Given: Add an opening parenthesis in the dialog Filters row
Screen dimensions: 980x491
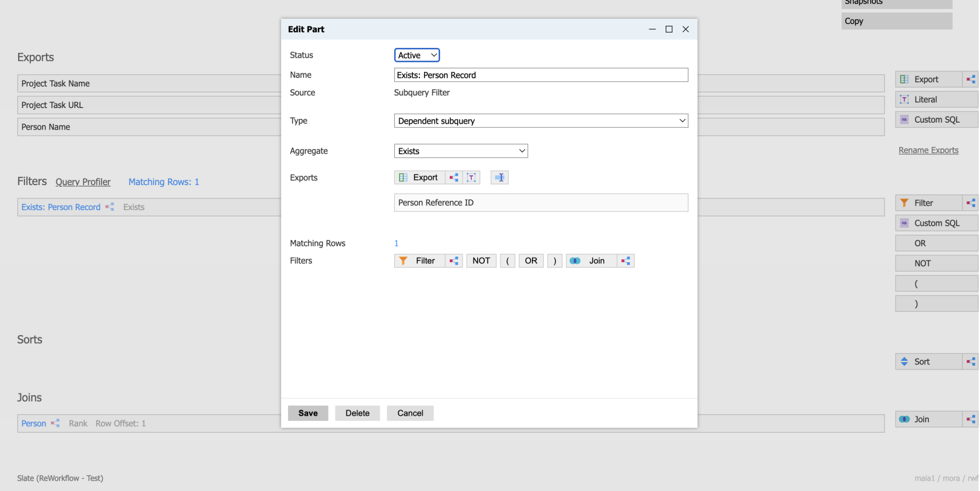Looking at the screenshot, I should point(508,261).
